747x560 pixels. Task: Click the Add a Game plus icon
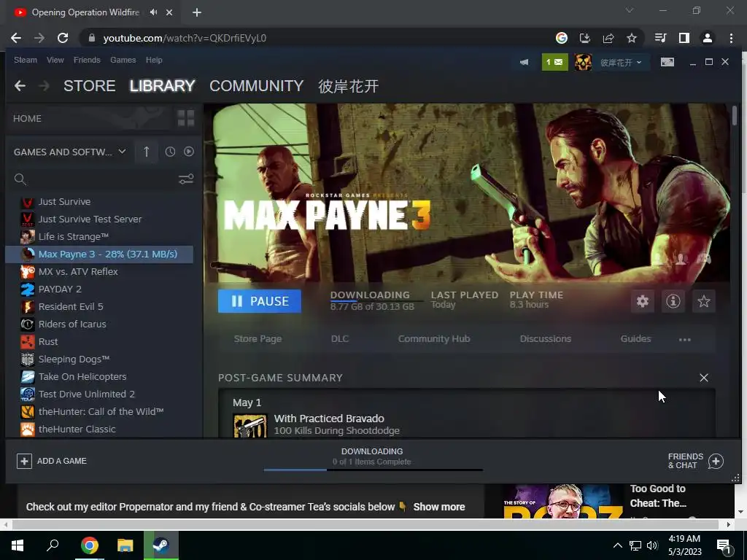point(24,461)
